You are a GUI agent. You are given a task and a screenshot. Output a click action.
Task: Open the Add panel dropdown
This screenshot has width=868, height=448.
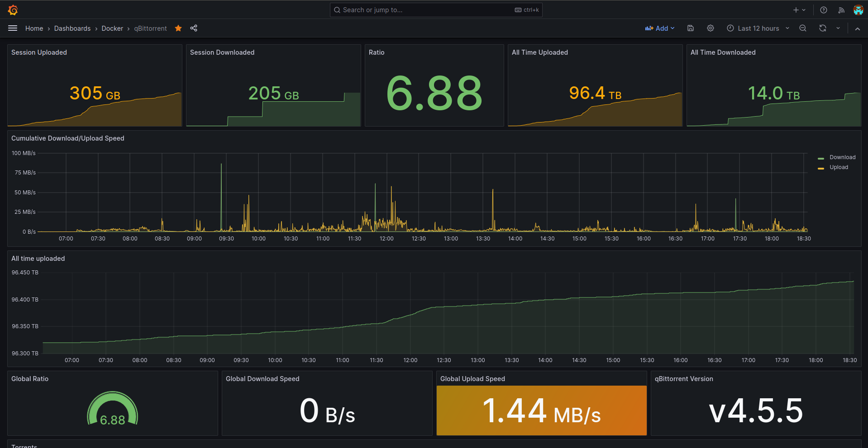[660, 28]
